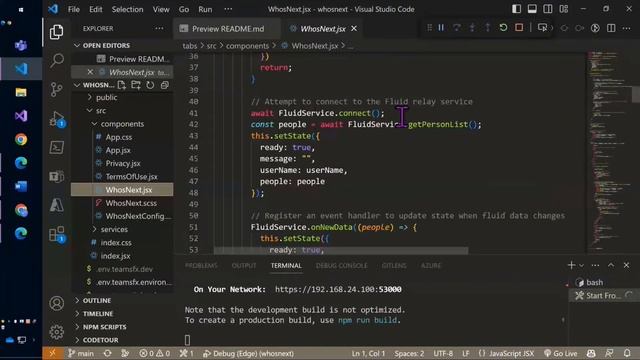The width and height of the screenshot is (640, 360).
Task: Refresh the Explorer file tree
Action: click(150, 85)
